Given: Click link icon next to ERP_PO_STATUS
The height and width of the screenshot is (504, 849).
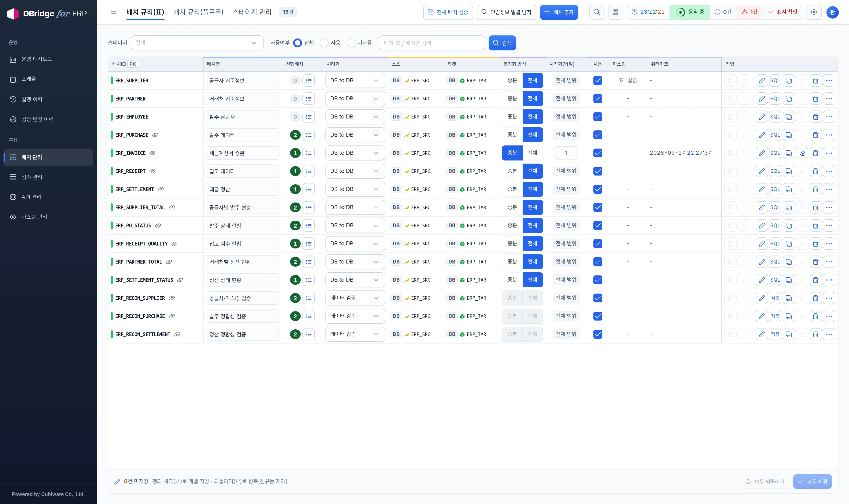Looking at the screenshot, I should [158, 225].
